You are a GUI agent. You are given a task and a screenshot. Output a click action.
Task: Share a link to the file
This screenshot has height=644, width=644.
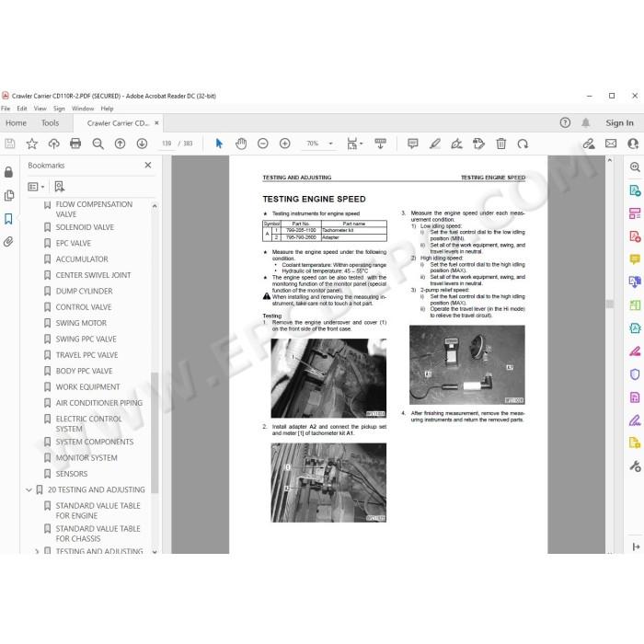pyautogui.click(x=589, y=144)
